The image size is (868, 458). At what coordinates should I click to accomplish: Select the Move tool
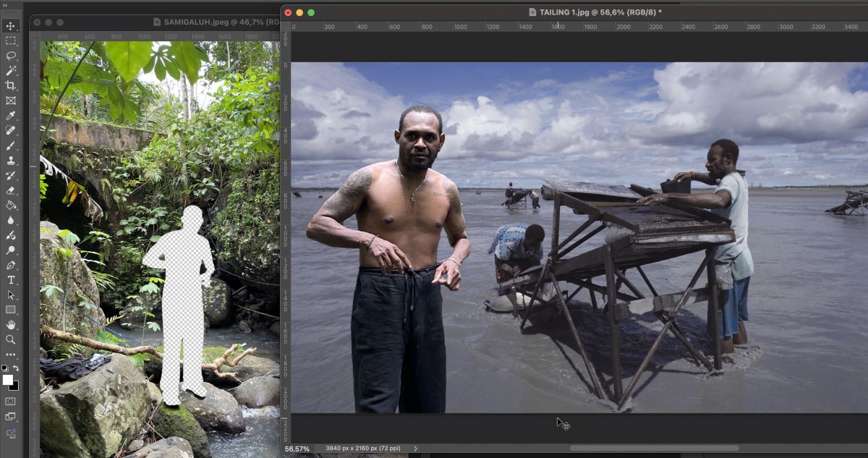11,26
